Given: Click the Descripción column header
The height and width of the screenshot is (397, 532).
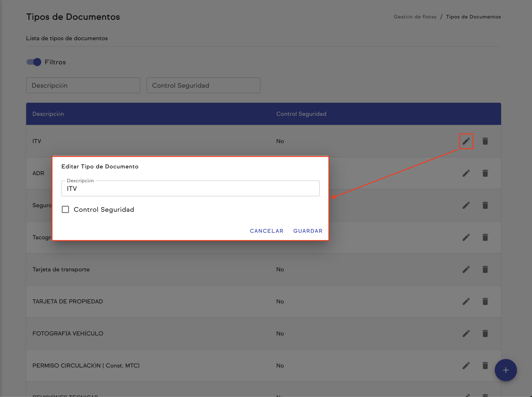Looking at the screenshot, I should point(48,114).
